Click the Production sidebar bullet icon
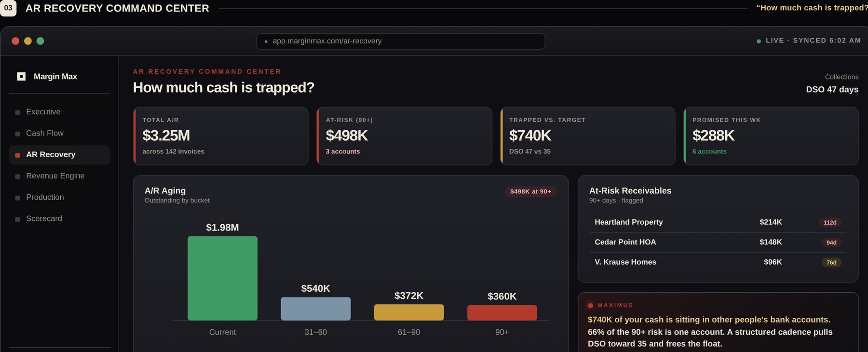This screenshot has width=868, height=352. click(17, 198)
